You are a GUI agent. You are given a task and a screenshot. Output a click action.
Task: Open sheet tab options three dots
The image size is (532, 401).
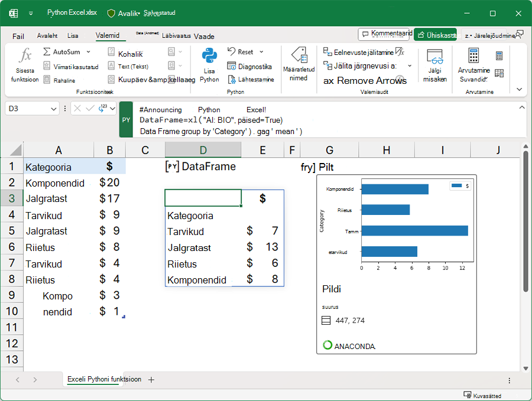point(510,380)
